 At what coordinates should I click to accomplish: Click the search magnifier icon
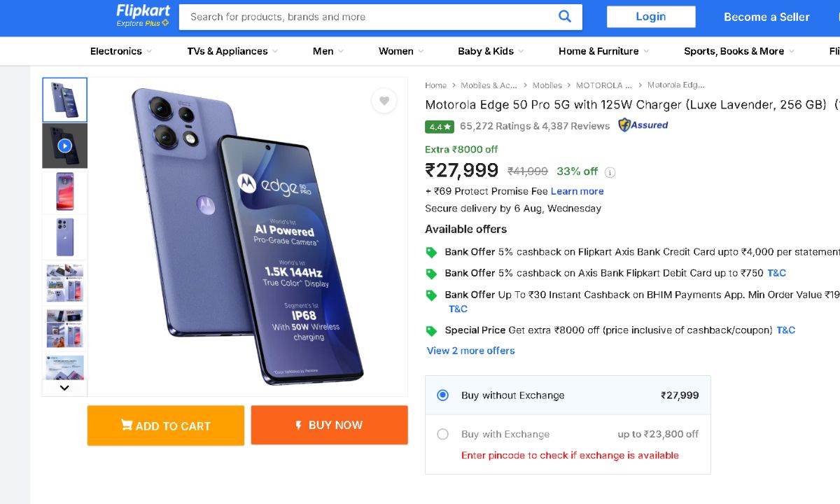[x=564, y=16]
